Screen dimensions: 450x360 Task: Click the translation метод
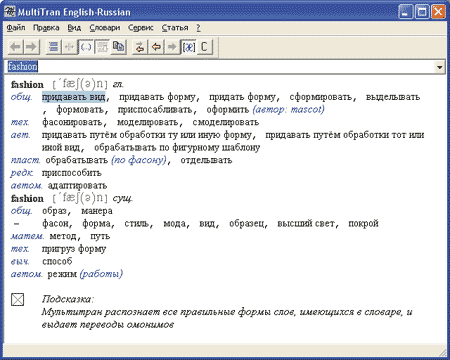63,236
